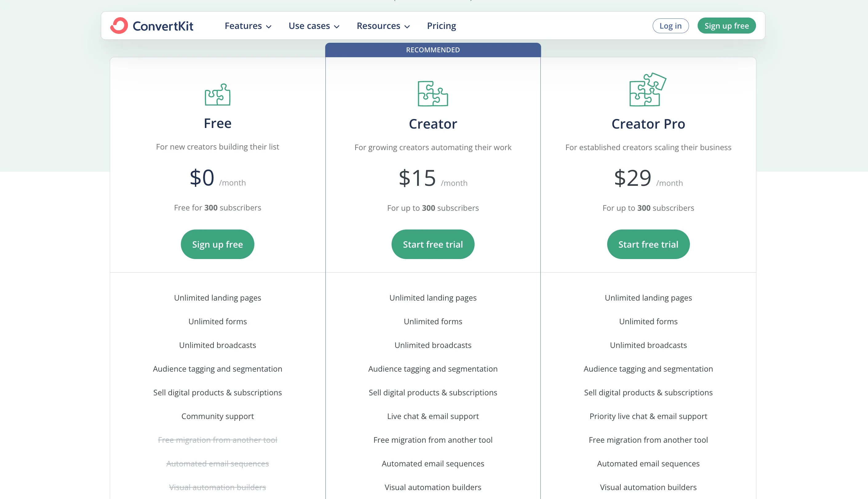
Task: Click Creator Pro's 'Unlimited forms'
Action: coord(648,321)
